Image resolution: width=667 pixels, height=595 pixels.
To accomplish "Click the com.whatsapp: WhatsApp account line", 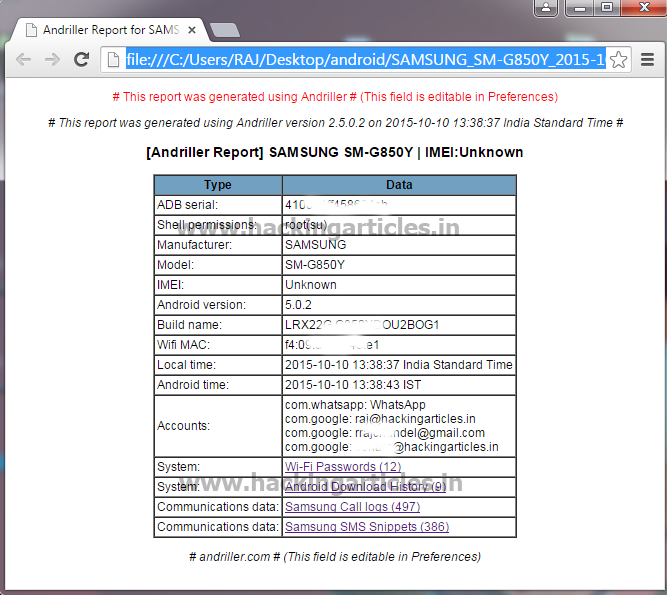I will click(x=355, y=405).
